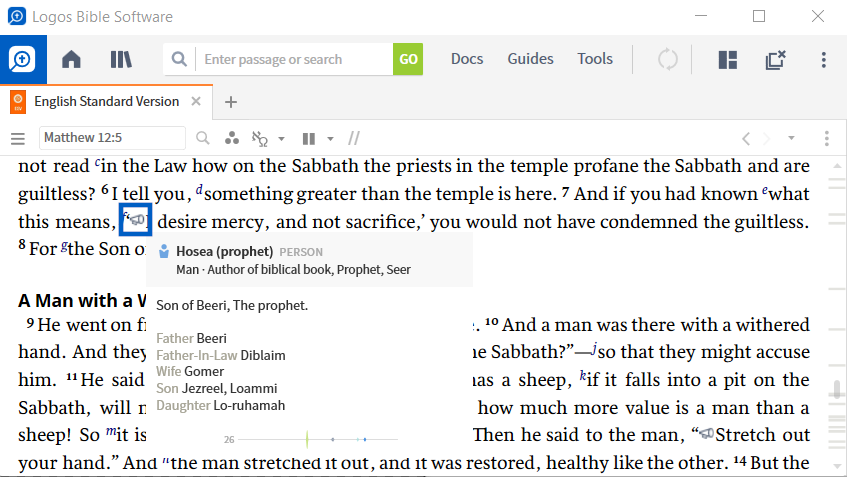The image size is (847, 477).
Task: Click the search magnifier in command box
Action: (179, 59)
